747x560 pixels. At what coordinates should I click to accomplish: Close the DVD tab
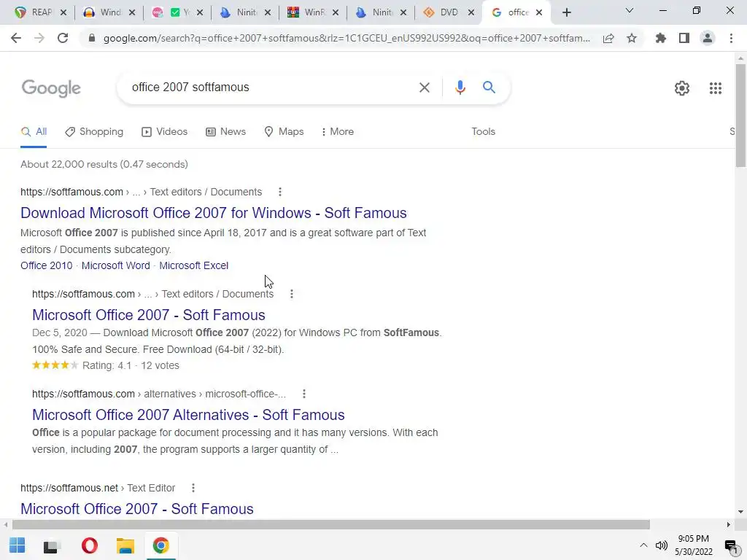(x=471, y=13)
